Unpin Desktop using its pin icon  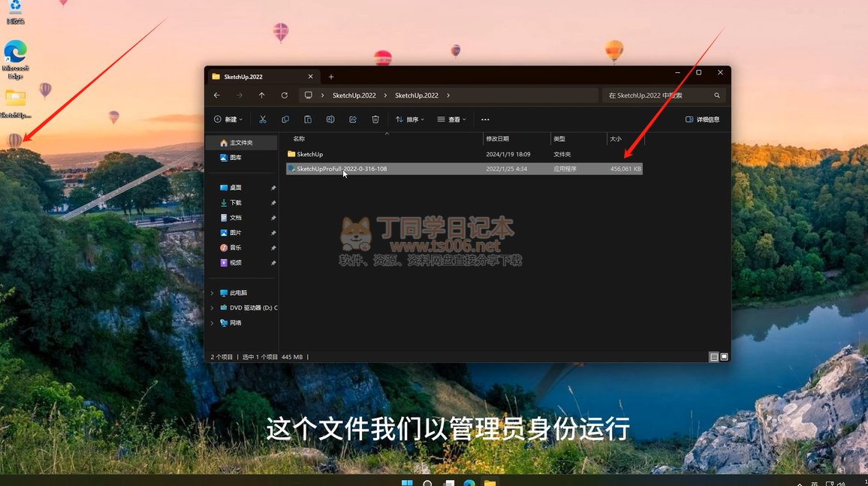[x=273, y=189]
